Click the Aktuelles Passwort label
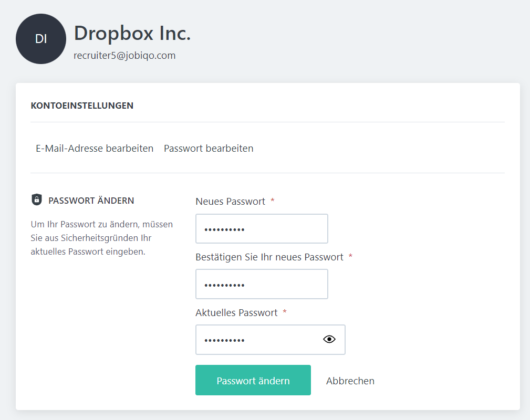 pos(236,312)
